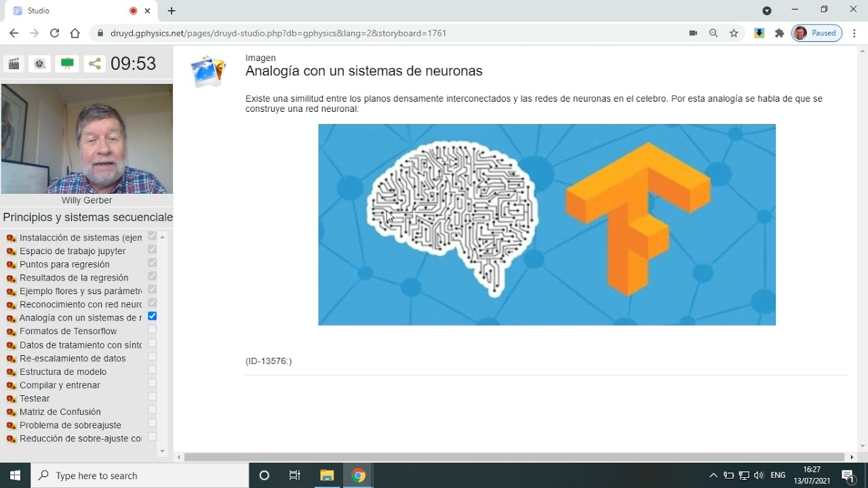
Task: Open Problema de sobreajuste item
Action: point(71,425)
